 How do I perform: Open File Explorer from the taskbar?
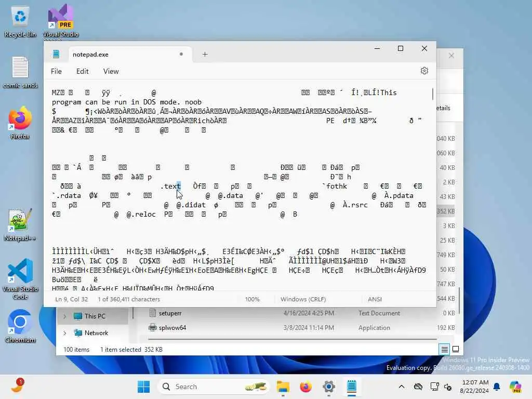(283, 387)
